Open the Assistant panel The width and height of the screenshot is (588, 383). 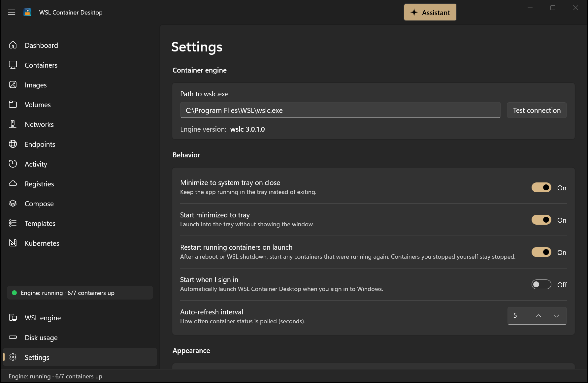click(x=430, y=13)
